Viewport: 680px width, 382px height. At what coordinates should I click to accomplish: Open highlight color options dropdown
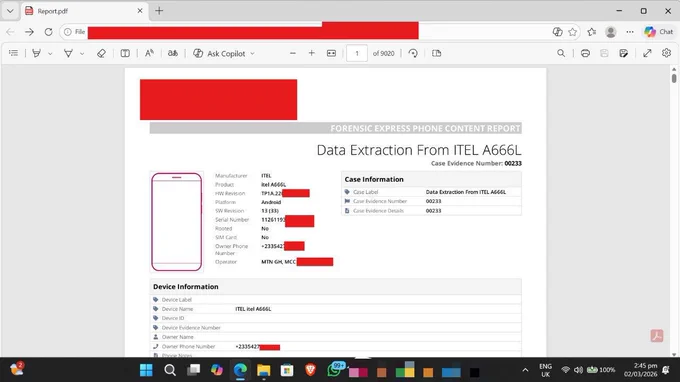(50, 54)
